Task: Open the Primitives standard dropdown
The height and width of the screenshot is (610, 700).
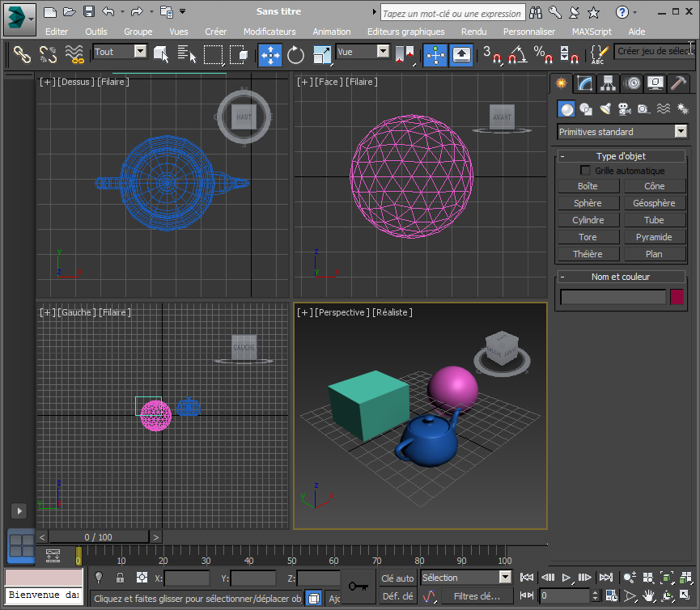Action: pyautogui.click(x=680, y=132)
